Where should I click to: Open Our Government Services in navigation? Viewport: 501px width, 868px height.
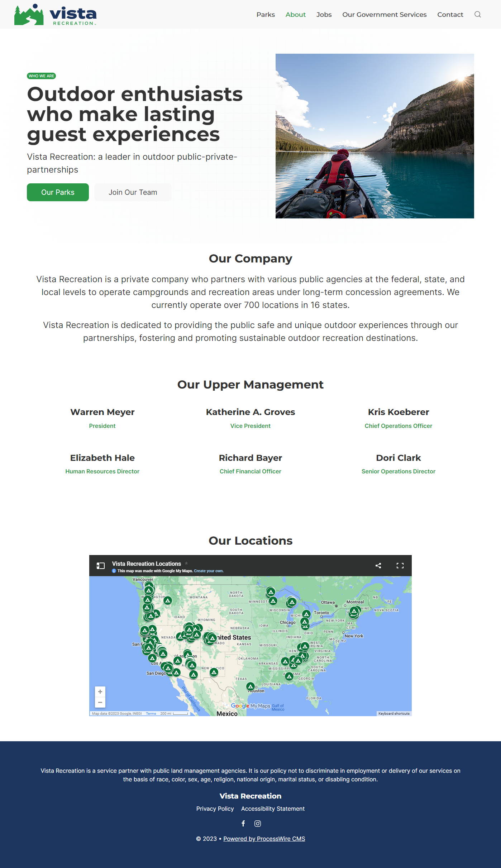(384, 14)
